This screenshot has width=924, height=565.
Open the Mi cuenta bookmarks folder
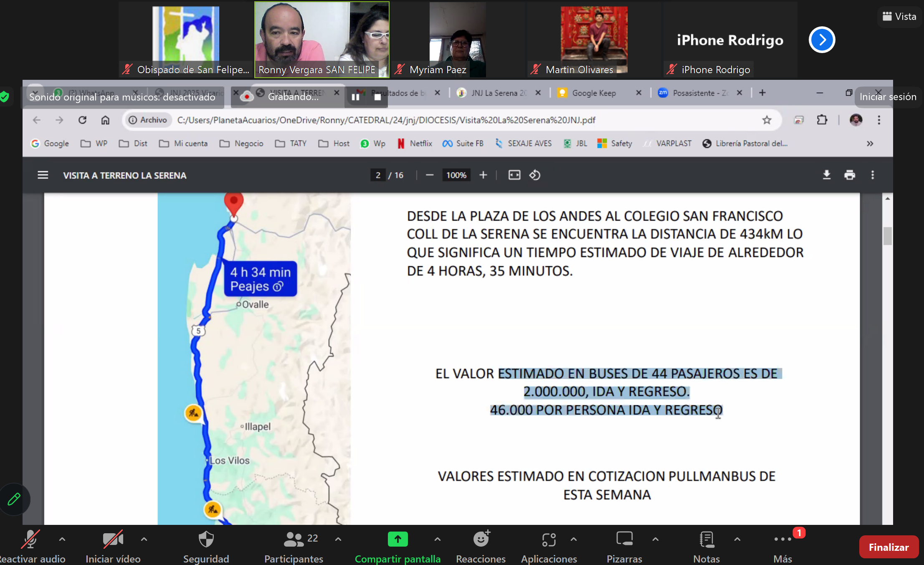183,144
